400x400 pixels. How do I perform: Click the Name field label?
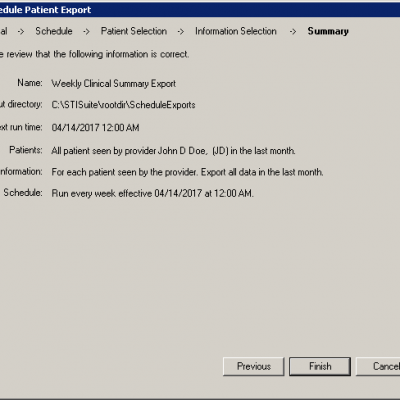tap(30, 83)
